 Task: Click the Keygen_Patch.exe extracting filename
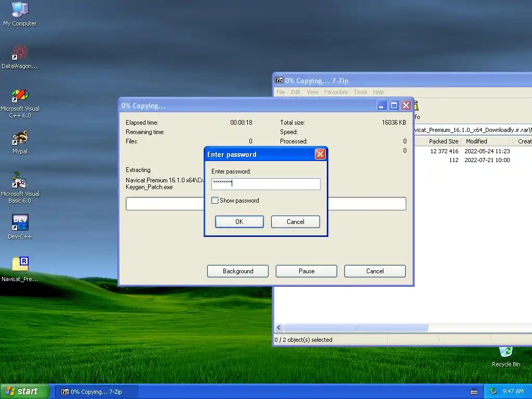click(x=149, y=187)
